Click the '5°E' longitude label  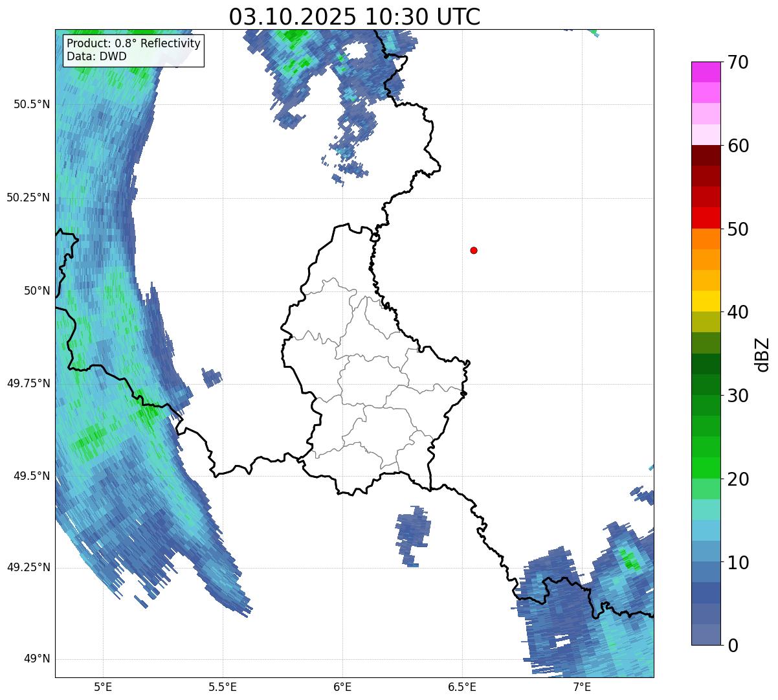(103, 686)
